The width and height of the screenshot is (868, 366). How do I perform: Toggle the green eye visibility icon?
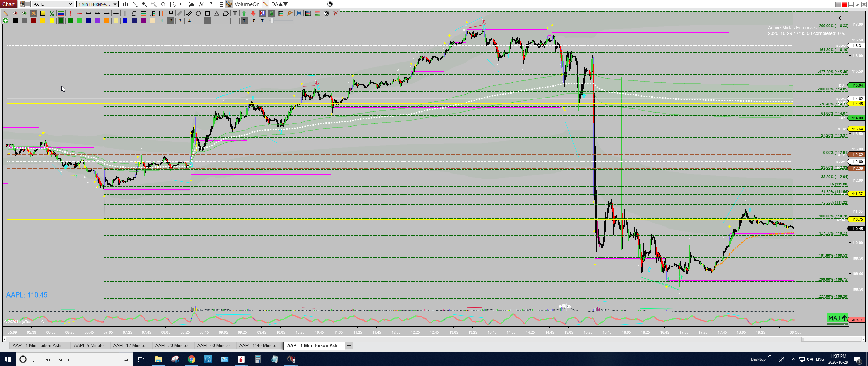point(24,13)
